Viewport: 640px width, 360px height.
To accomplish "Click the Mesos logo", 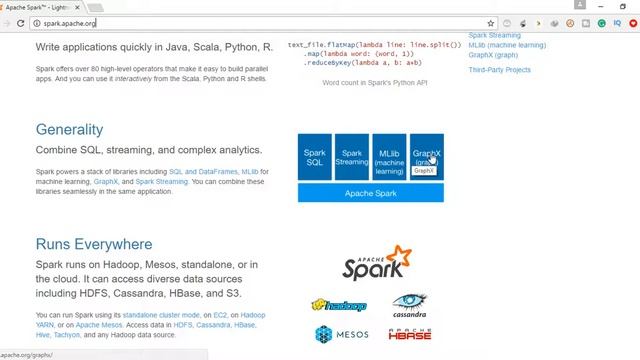I will coord(342,334).
